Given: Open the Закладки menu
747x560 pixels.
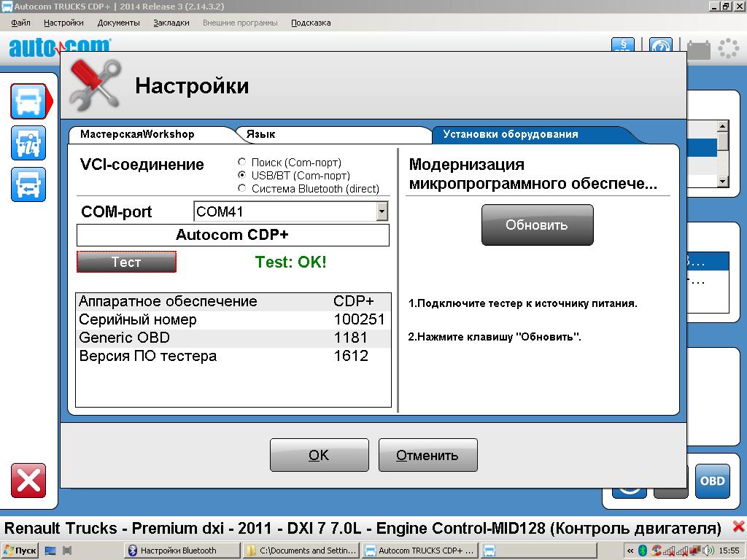Looking at the screenshot, I should pos(171,23).
